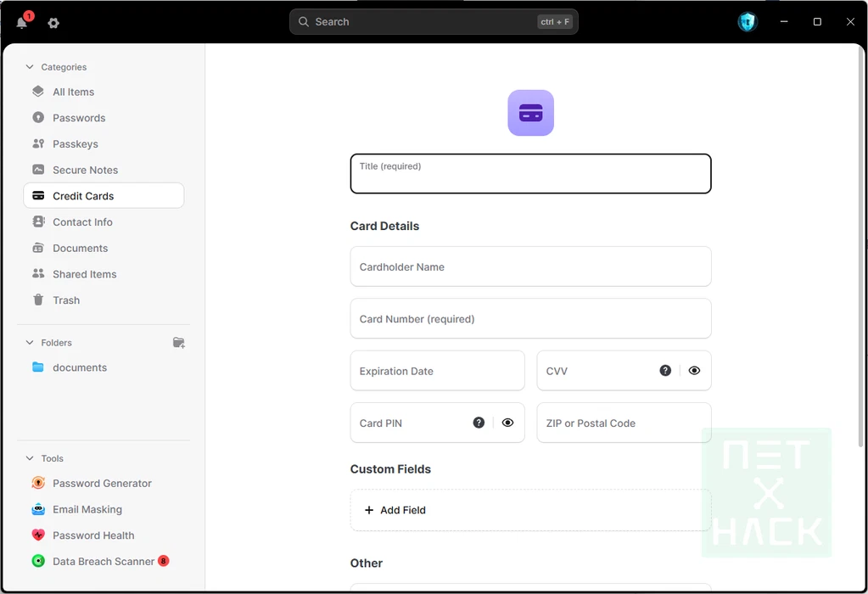Click Add Field under Custom Fields
868x594 pixels.
(x=395, y=510)
